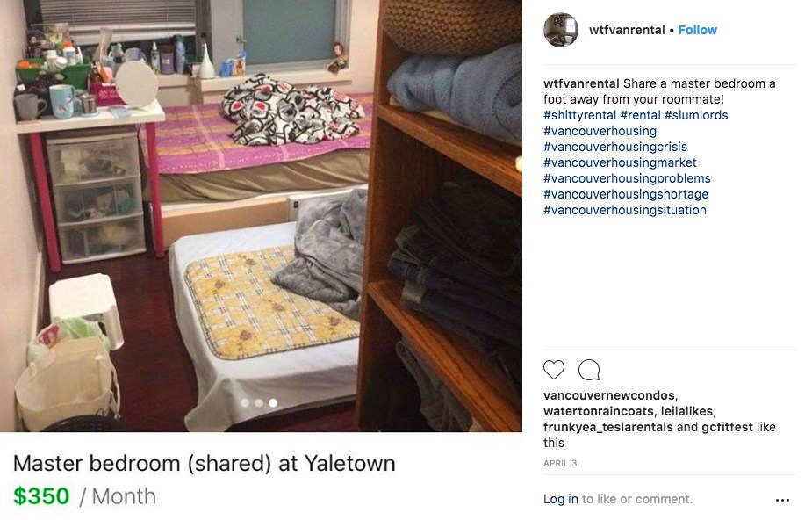The image size is (812, 520).
Task: Select the second carousel dot indicator
Action: pyautogui.click(x=259, y=402)
